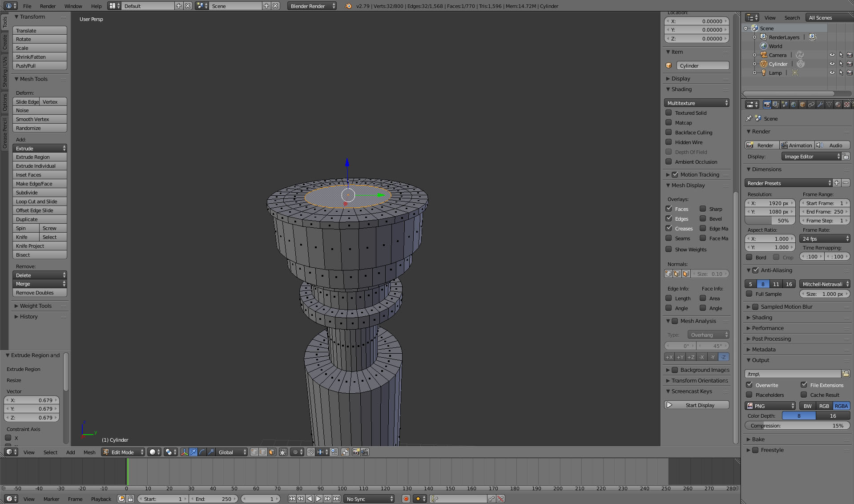This screenshot has width=854, height=504.
Task: Play the animation forward
Action: (x=318, y=499)
